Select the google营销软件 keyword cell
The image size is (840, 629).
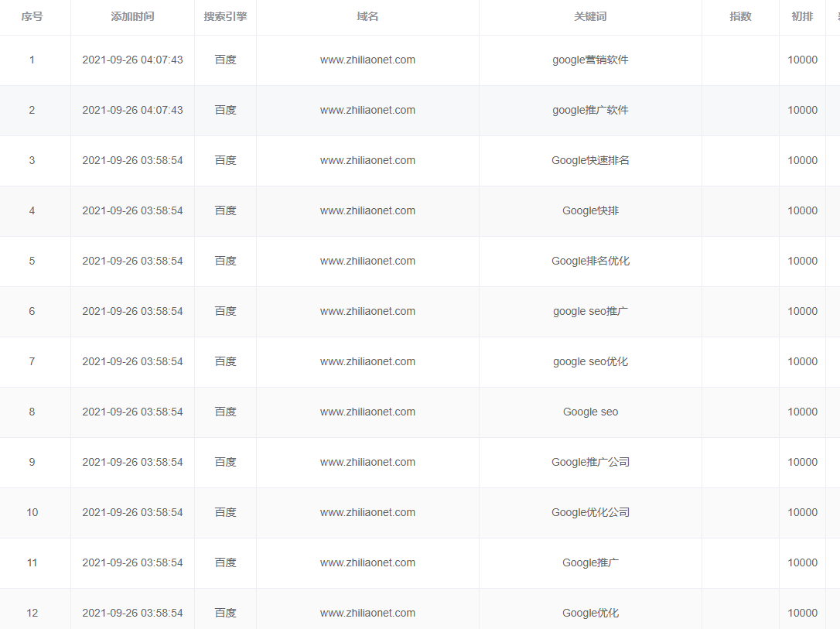[590, 60]
